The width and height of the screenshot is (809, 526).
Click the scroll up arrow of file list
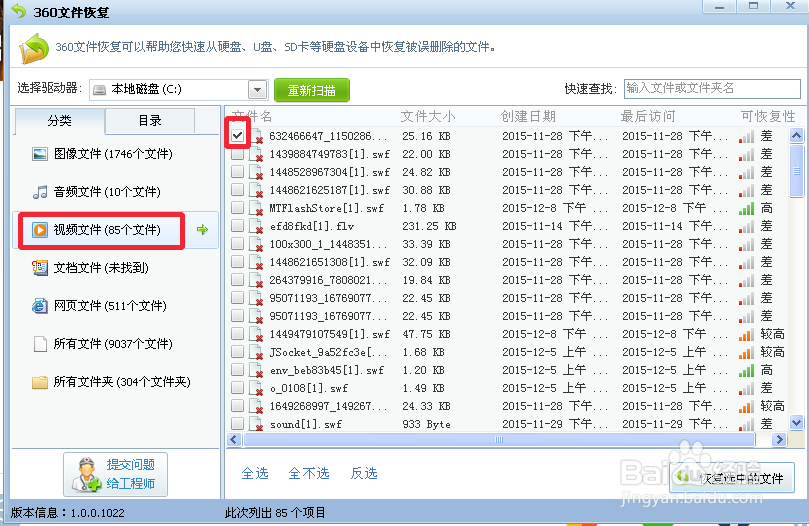pyautogui.click(x=796, y=136)
